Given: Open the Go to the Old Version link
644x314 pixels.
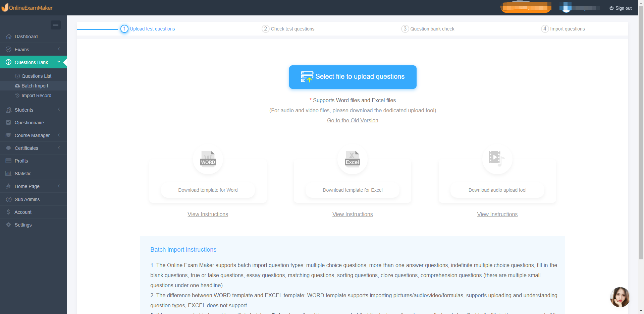Looking at the screenshot, I should click(353, 120).
